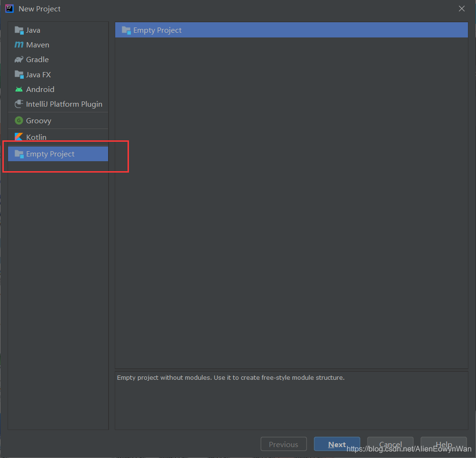Screen dimensions: 476x458
Task: Select Gradle project type
Action: (58, 59)
